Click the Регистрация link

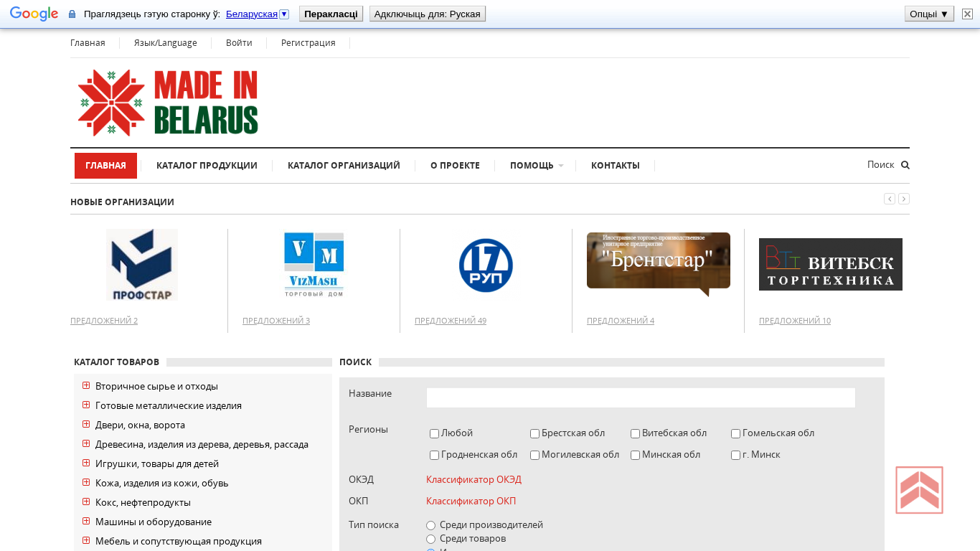tap(308, 43)
